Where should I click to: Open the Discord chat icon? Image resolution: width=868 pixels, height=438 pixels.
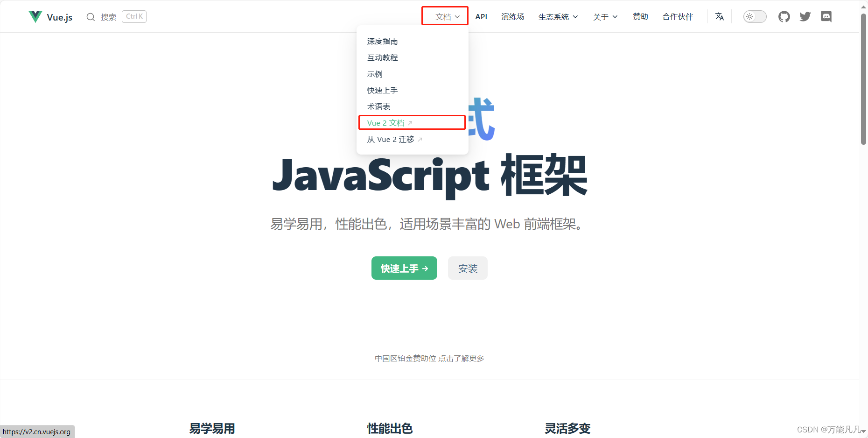click(x=826, y=16)
